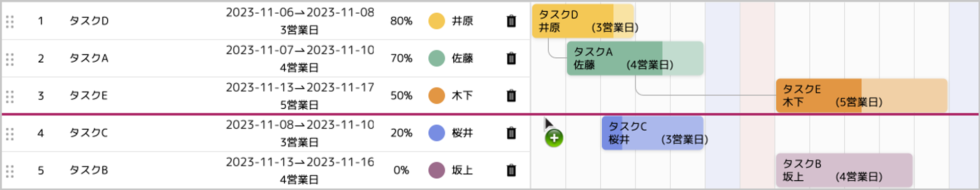Image resolution: width=980 pixels, height=190 pixels.
Task: Open 佐藤's green assignee color circle
Action: (436, 58)
